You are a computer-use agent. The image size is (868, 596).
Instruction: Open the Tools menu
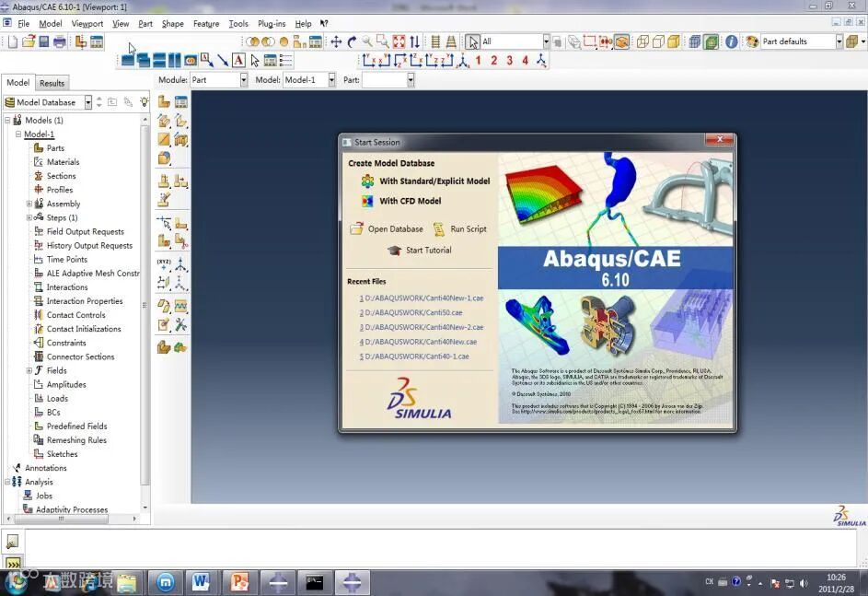(238, 24)
